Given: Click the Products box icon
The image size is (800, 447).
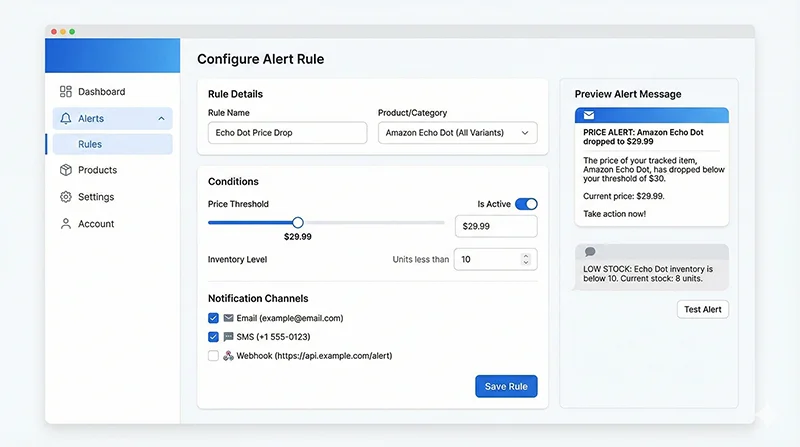Looking at the screenshot, I should point(66,170).
